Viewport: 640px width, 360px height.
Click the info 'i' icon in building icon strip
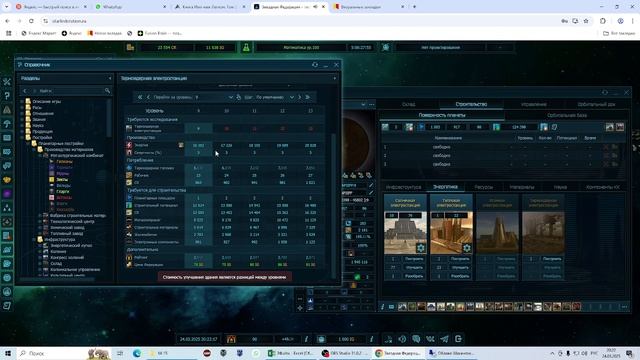coord(382,307)
